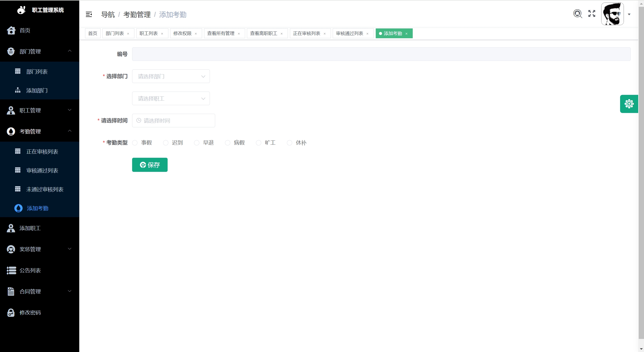This screenshot has height=352, width=644.
Task: Click 考勤管理 in the breadcrumb
Action: click(137, 15)
